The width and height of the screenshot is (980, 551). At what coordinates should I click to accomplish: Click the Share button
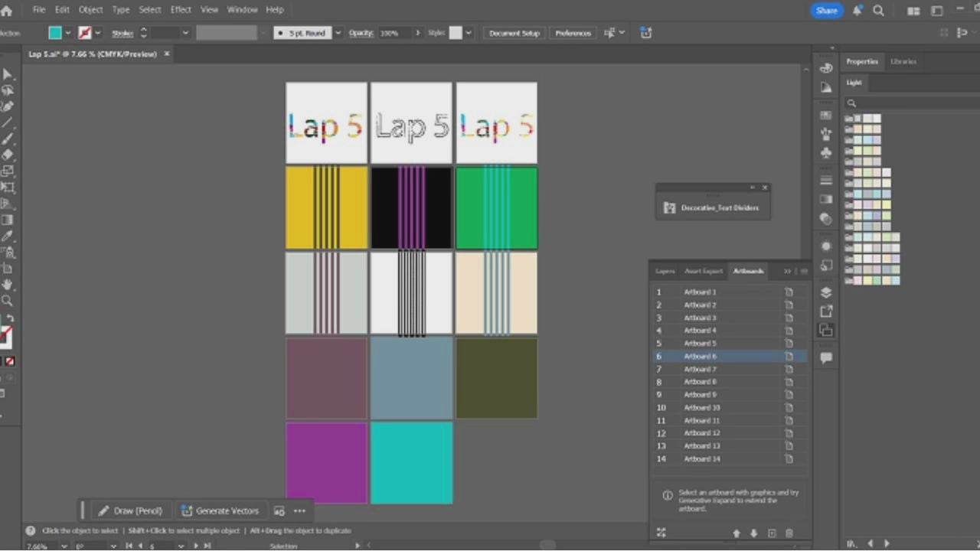(826, 10)
